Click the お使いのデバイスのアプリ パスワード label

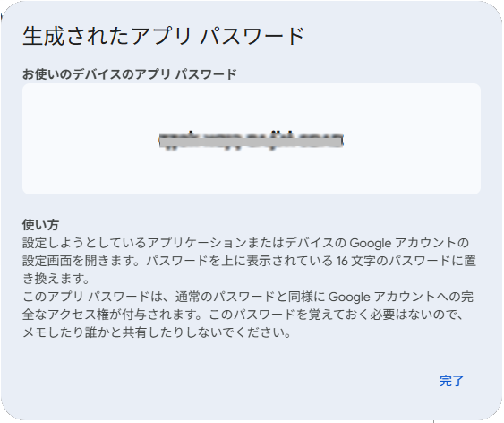click(x=130, y=74)
